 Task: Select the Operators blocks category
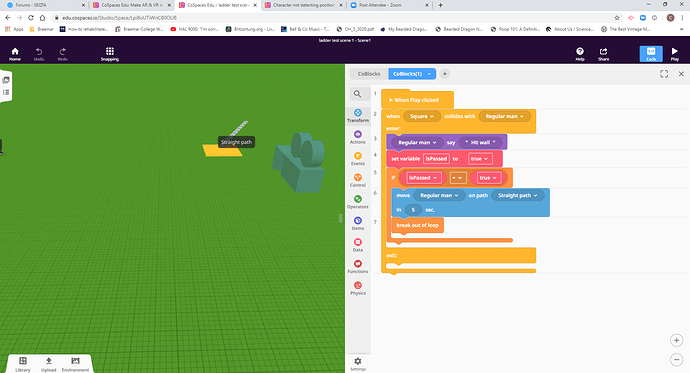(358, 202)
